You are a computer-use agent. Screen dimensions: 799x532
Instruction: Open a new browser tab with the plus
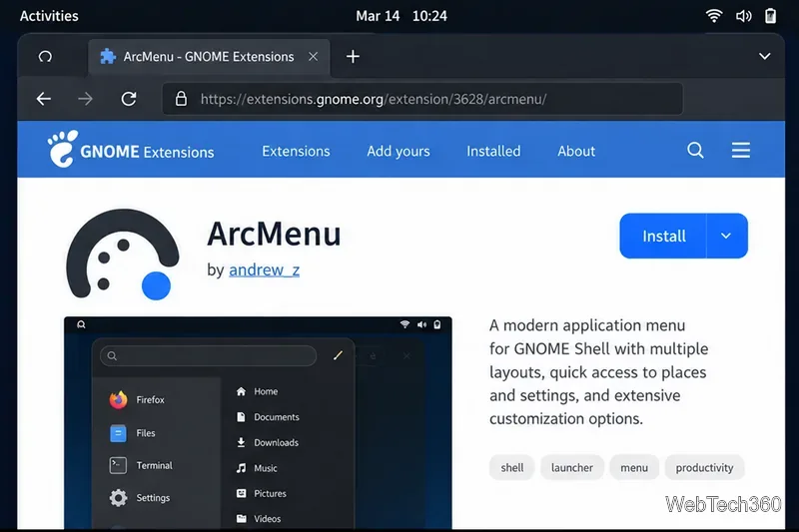click(353, 57)
